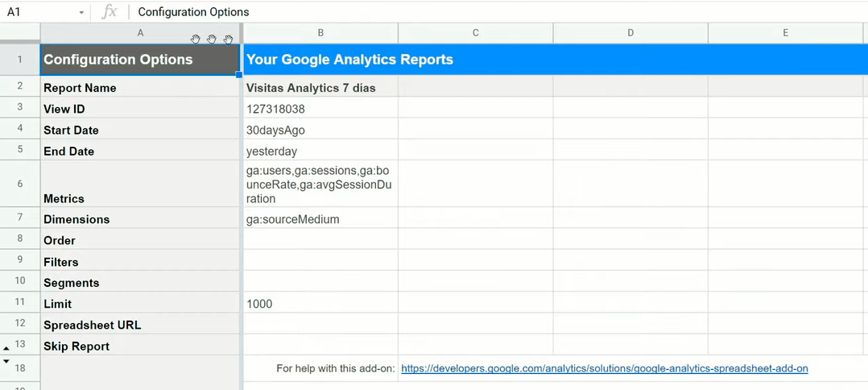Image resolution: width=868 pixels, height=390 pixels.
Task: Select column D header
Action: click(x=630, y=33)
